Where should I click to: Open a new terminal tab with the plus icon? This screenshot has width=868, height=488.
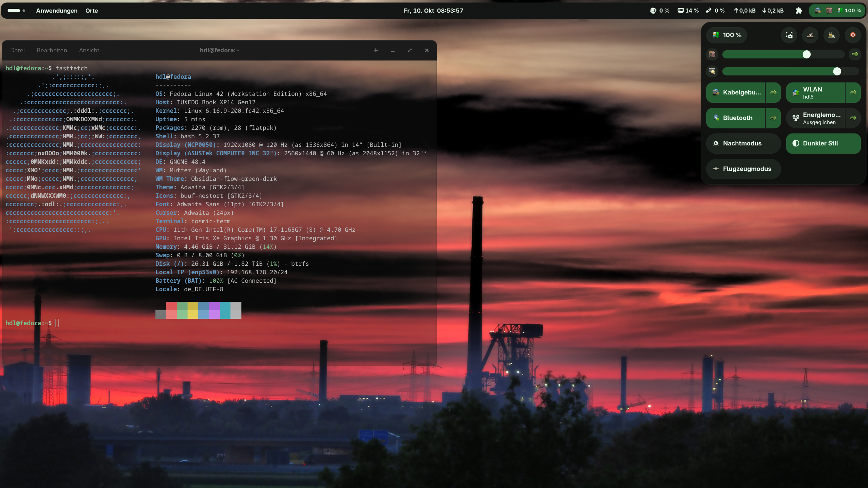tap(375, 50)
